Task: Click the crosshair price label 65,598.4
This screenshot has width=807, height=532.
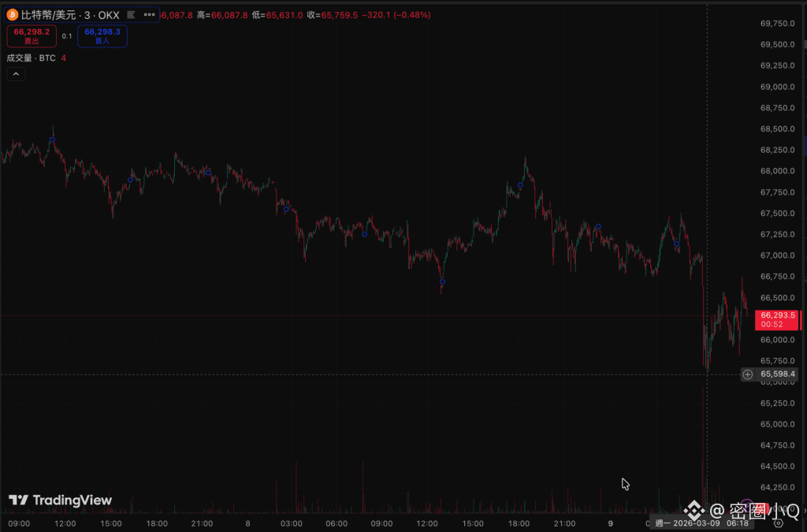Action: [x=778, y=374]
